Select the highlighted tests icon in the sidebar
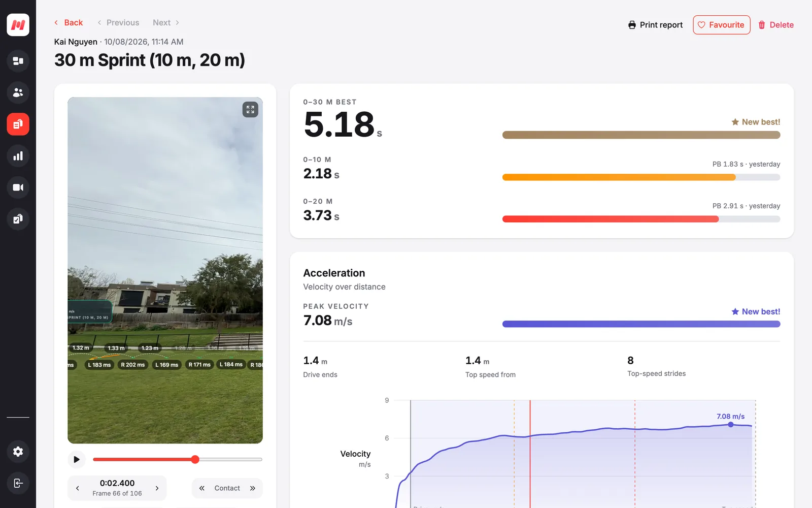 (x=18, y=124)
